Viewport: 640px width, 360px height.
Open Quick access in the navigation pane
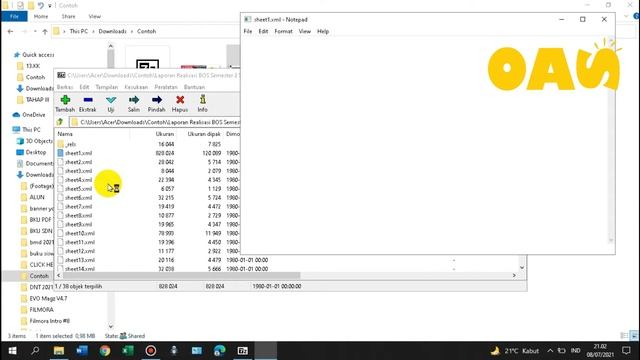[38, 55]
